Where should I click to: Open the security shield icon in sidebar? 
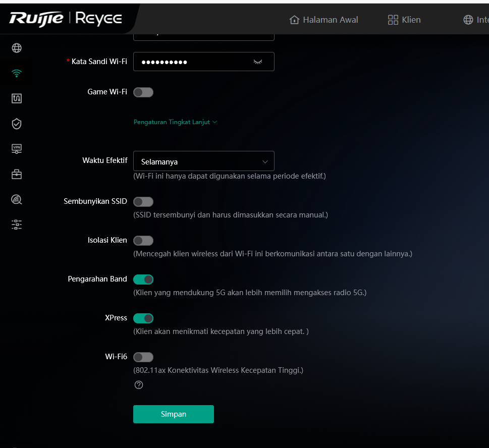(x=17, y=124)
